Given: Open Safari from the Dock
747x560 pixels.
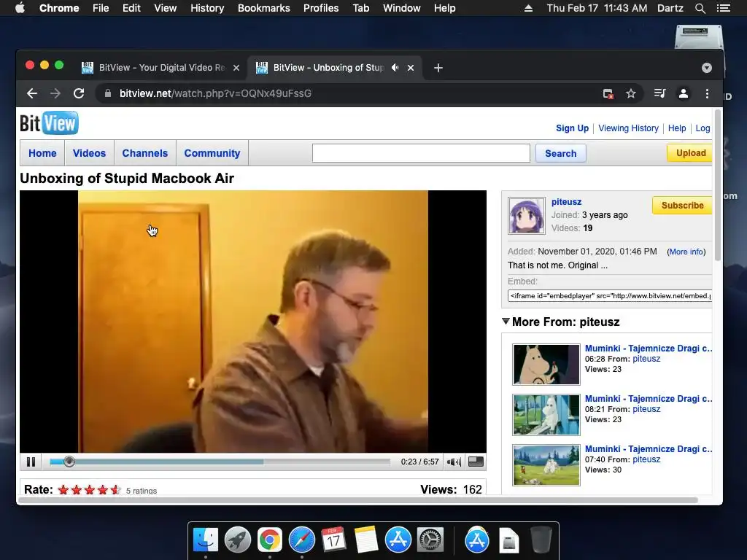Looking at the screenshot, I should click(302, 540).
